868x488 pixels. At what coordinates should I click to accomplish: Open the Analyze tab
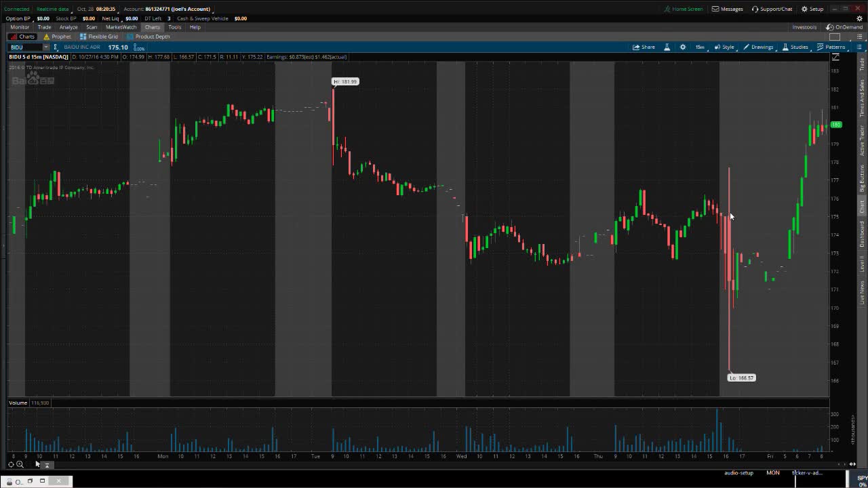(x=68, y=27)
